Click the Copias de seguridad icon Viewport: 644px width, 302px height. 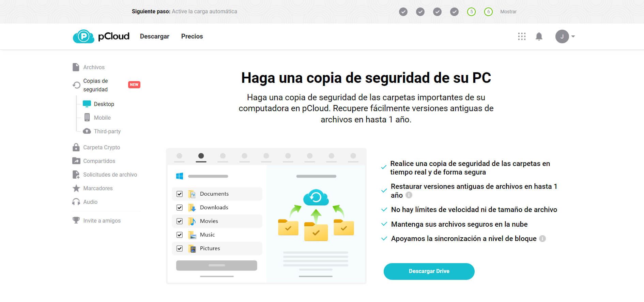click(76, 85)
